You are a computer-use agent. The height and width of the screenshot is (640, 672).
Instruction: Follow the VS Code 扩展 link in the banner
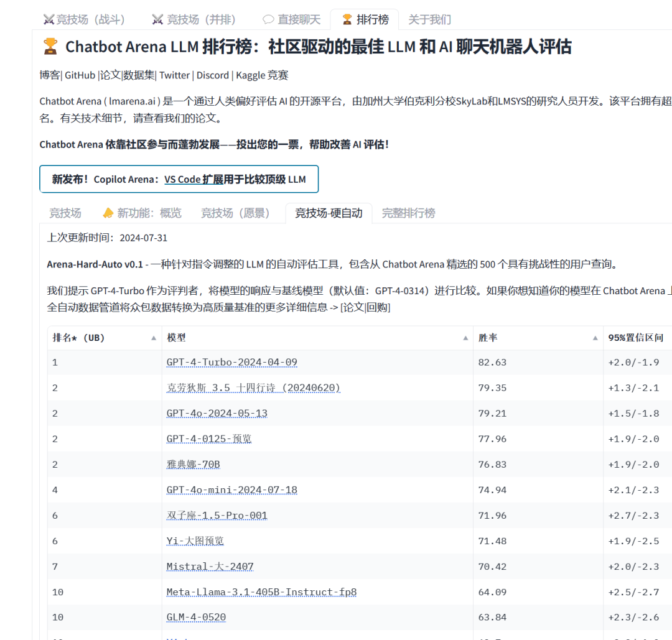click(x=194, y=179)
